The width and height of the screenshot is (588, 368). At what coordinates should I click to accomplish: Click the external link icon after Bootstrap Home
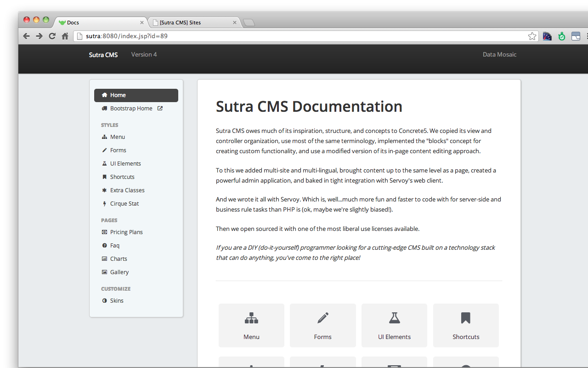(x=160, y=109)
